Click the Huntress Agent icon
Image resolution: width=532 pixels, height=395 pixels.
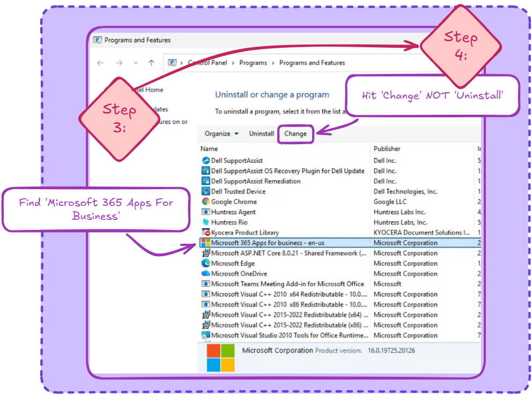[205, 212]
